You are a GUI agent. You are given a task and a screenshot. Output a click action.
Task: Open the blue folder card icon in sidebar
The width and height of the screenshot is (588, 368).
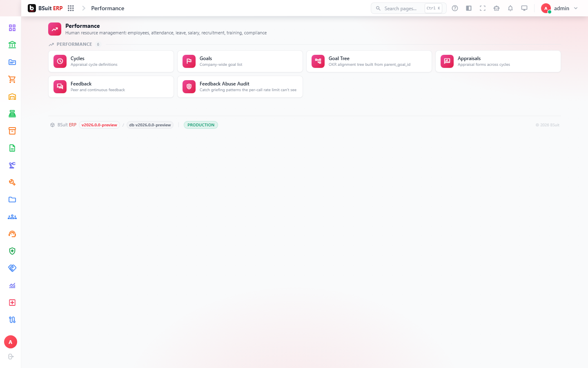click(x=12, y=62)
